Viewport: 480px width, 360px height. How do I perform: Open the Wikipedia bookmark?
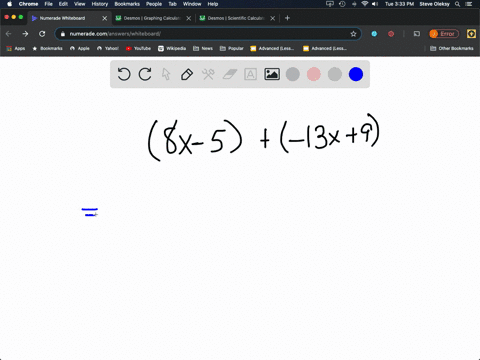click(x=172, y=48)
